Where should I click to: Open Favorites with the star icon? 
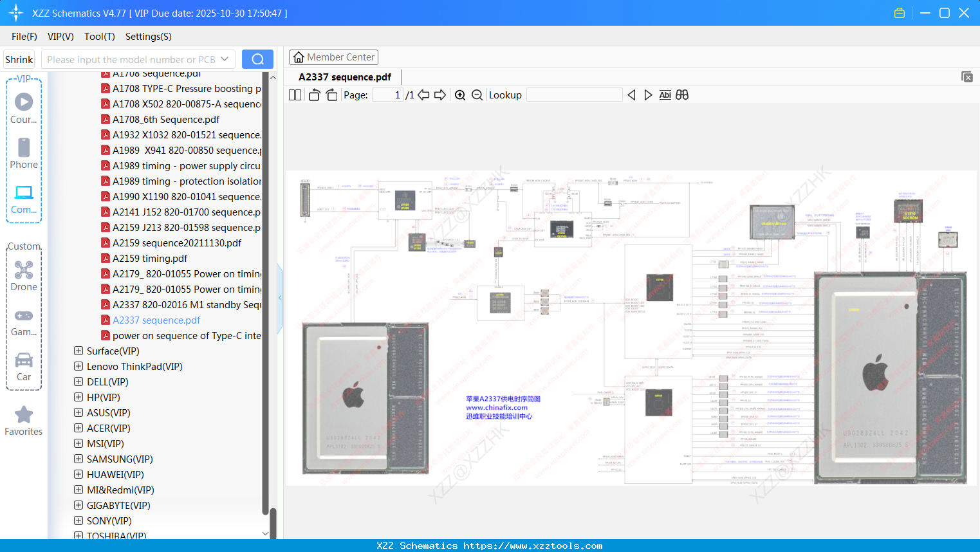click(x=24, y=421)
